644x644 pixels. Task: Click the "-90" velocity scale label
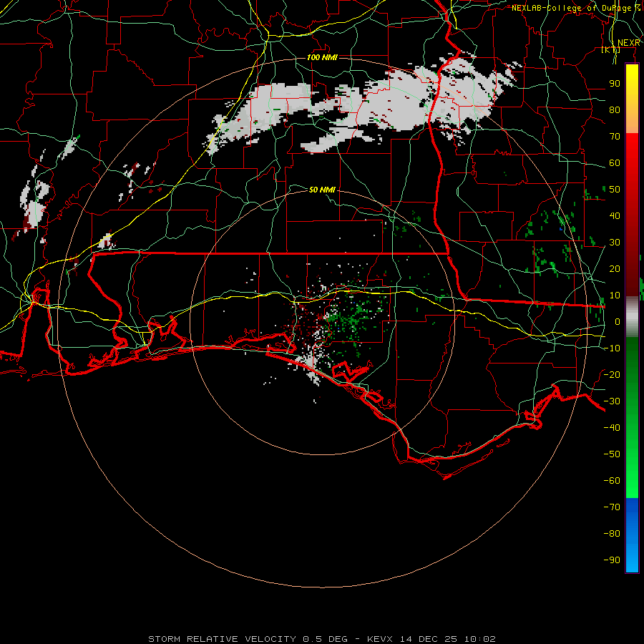pos(612,560)
